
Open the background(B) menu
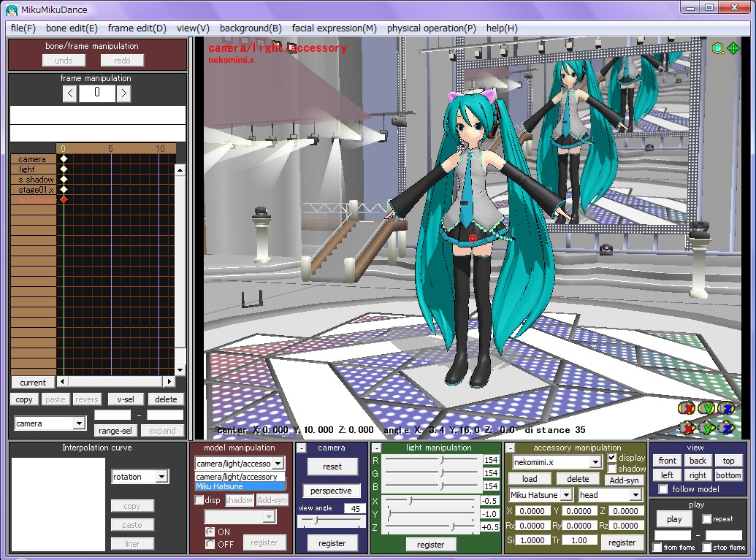(251, 28)
